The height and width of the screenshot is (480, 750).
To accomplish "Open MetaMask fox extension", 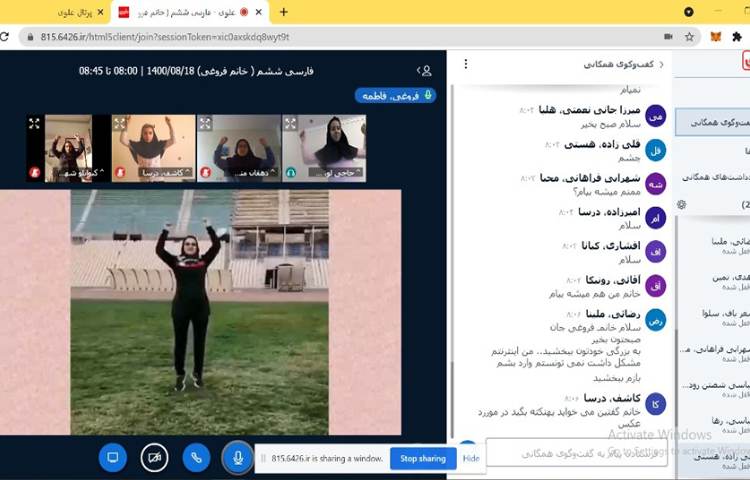I will coord(716,37).
